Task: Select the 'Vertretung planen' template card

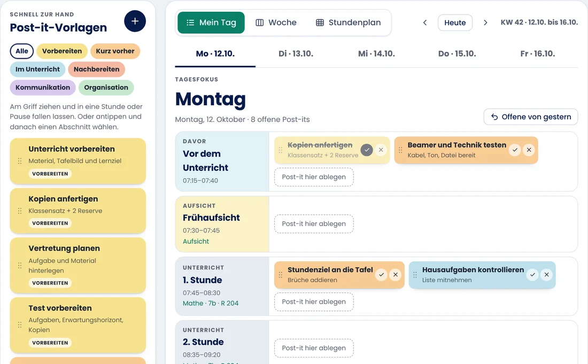Action: coord(78,266)
